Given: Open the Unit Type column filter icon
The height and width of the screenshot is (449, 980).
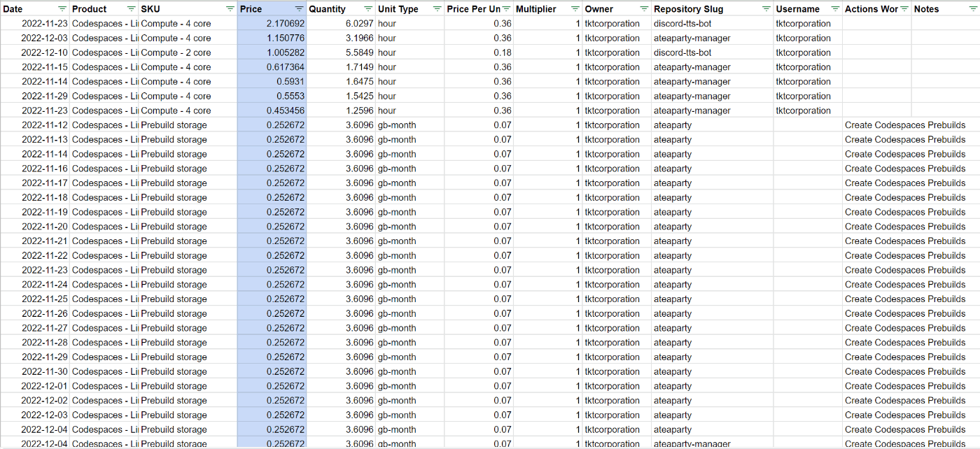Looking at the screenshot, I should tap(437, 9).
